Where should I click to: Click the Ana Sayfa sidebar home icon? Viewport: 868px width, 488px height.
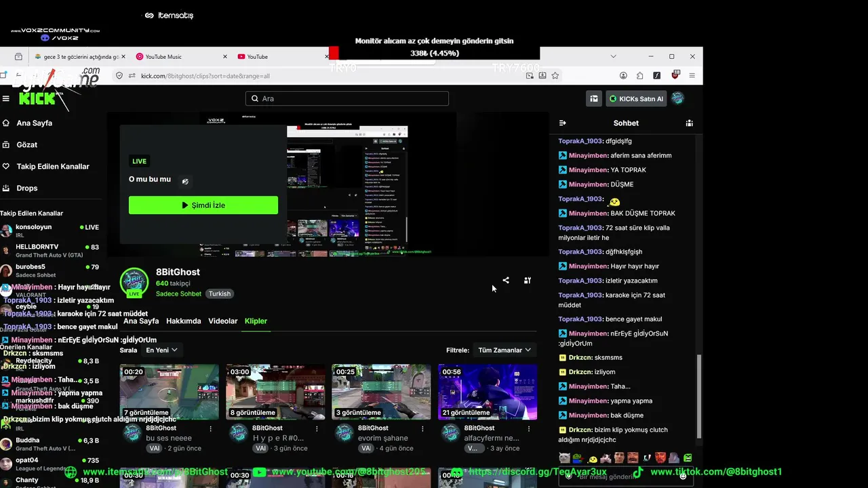pos(6,123)
